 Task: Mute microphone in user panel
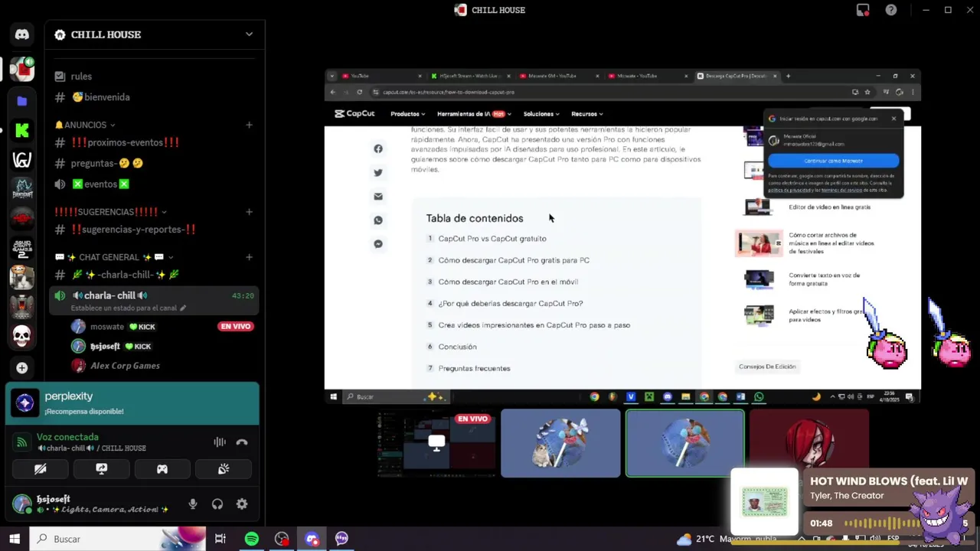(x=193, y=504)
